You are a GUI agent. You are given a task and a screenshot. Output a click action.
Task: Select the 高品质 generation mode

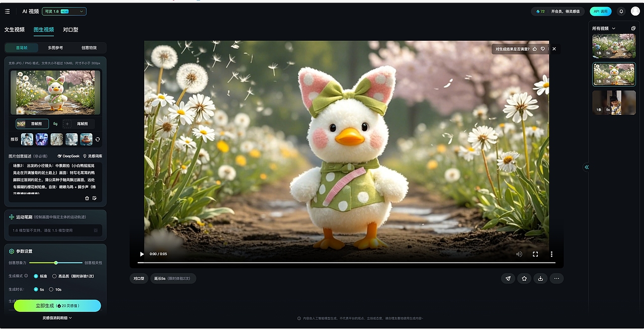pyautogui.click(x=73, y=276)
